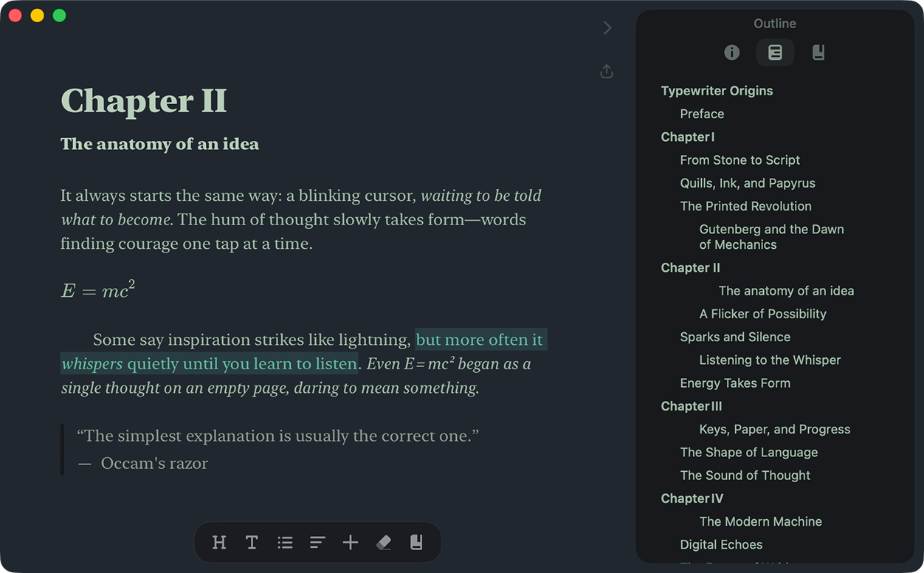Open the Bookmarks tab in sidebar
The image size is (924, 573).
click(818, 52)
